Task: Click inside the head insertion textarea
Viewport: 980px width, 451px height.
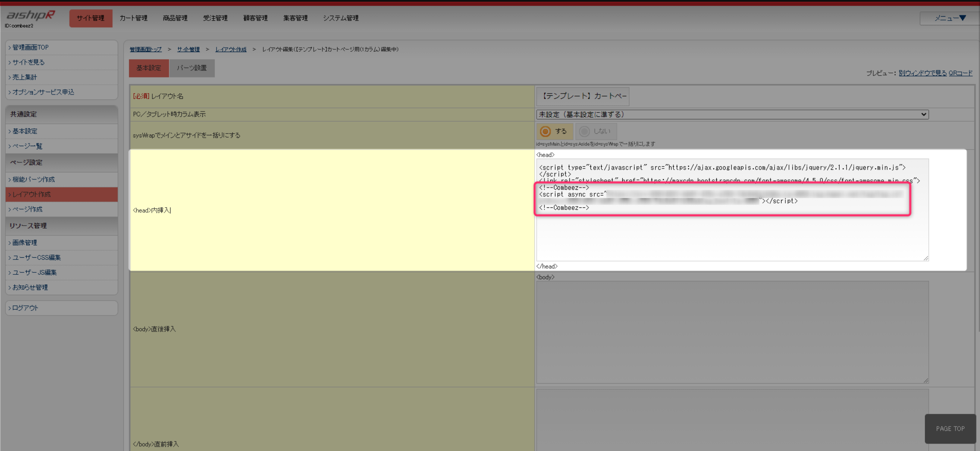Action: pos(732,210)
